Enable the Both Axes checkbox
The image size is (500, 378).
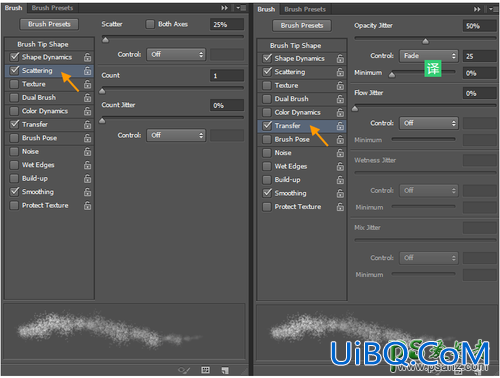tap(150, 24)
